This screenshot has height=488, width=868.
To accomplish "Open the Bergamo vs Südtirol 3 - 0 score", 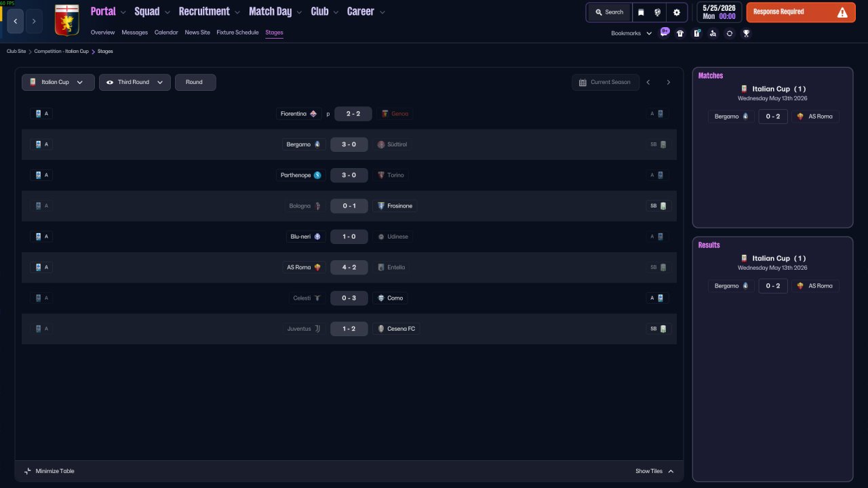I will pos(349,144).
